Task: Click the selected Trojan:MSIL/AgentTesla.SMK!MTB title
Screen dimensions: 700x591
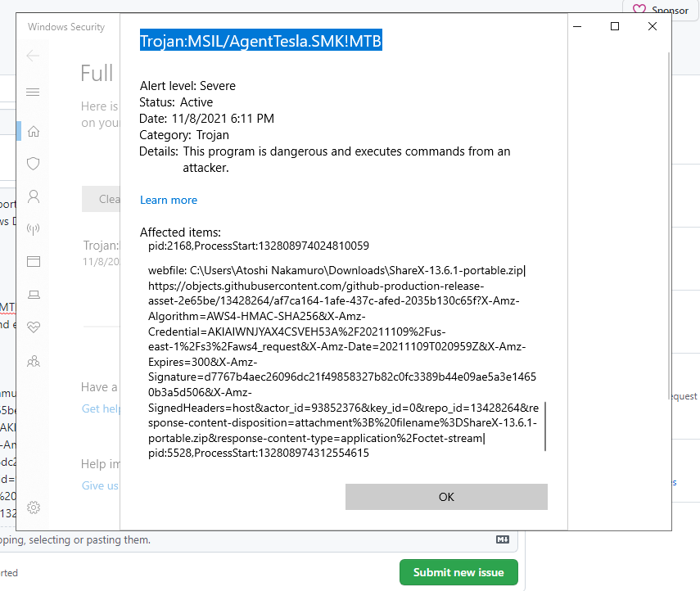Action: point(260,41)
